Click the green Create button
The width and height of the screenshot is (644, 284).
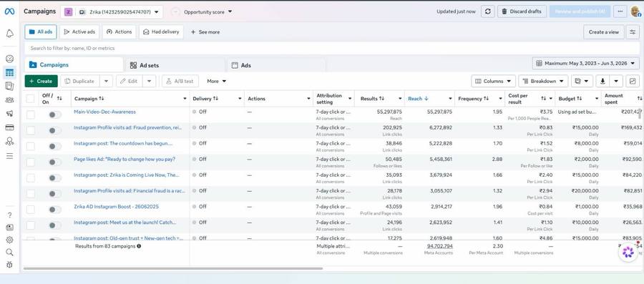click(41, 82)
